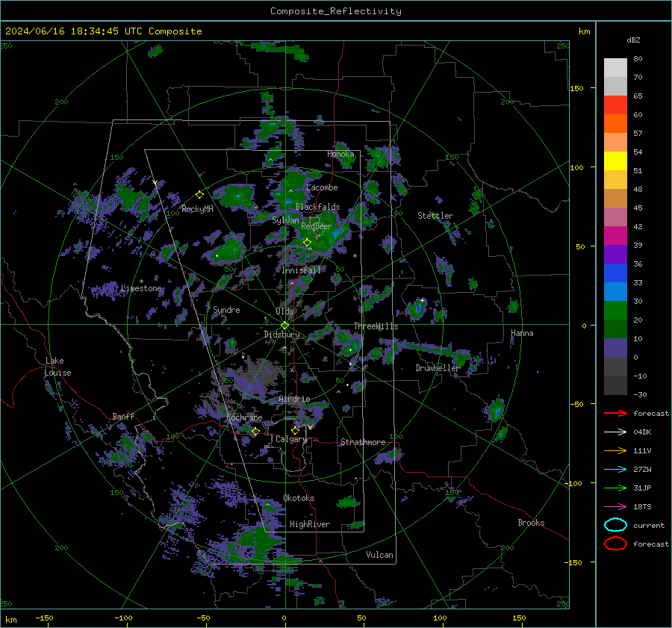Click the Airdrie city label
Screen dimensions: 672x628
click(x=294, y=399)
